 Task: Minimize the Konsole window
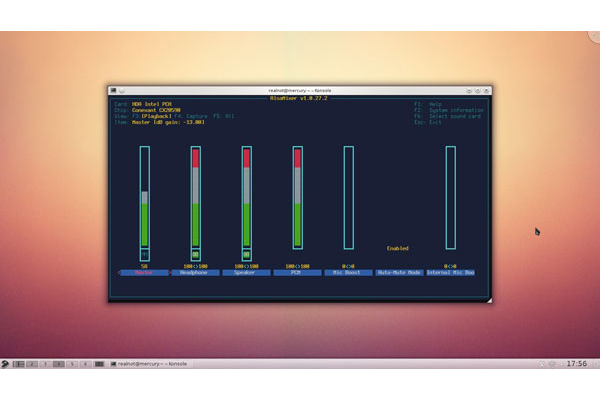coord(469,91)
